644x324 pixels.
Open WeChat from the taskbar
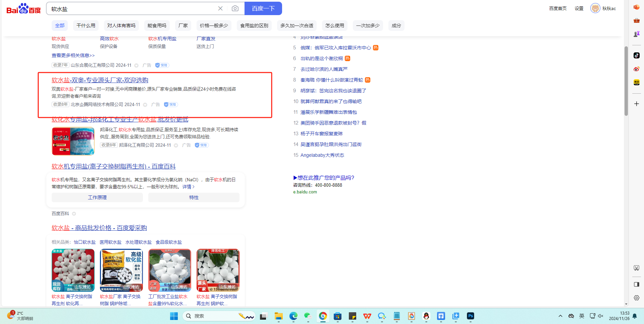pyautogui.click(x=308, y=316)
